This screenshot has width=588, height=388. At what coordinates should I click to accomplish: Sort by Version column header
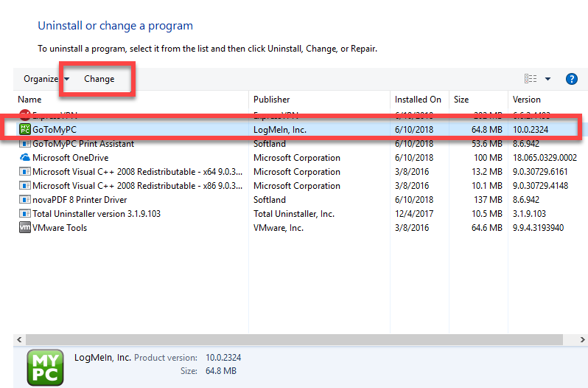527,100
